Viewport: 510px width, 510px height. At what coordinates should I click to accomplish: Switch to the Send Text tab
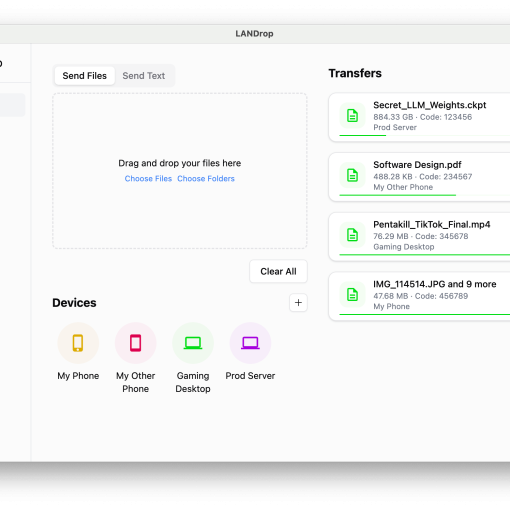144,76
